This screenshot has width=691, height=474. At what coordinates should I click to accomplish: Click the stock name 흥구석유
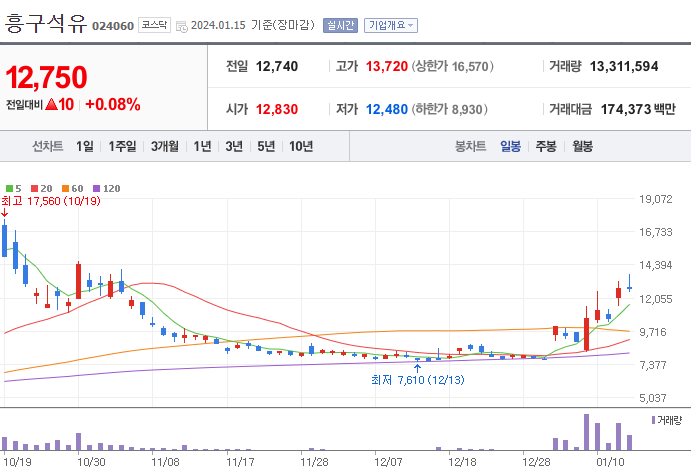(x=46, y=23)
